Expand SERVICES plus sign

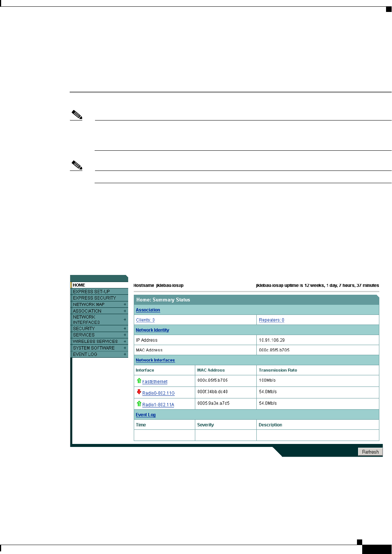coord(125,335)
